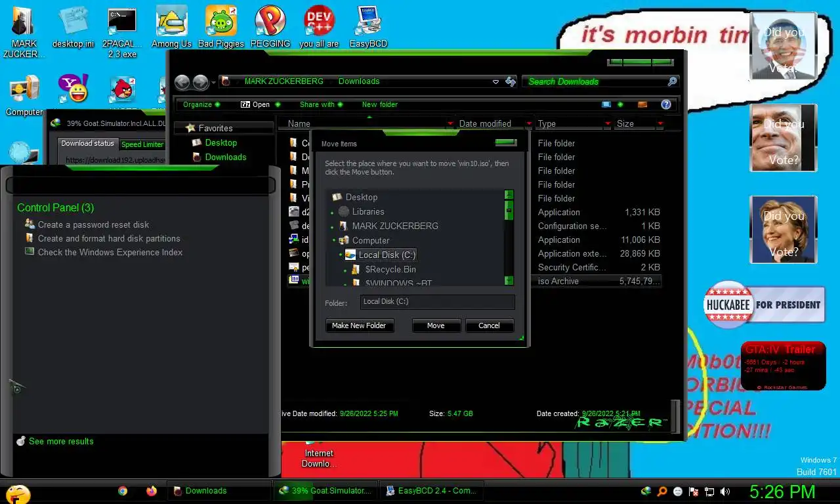Screen dimensions: 840x504
Task: Click the Folder text field in Move Items
Action: (437, 302)
